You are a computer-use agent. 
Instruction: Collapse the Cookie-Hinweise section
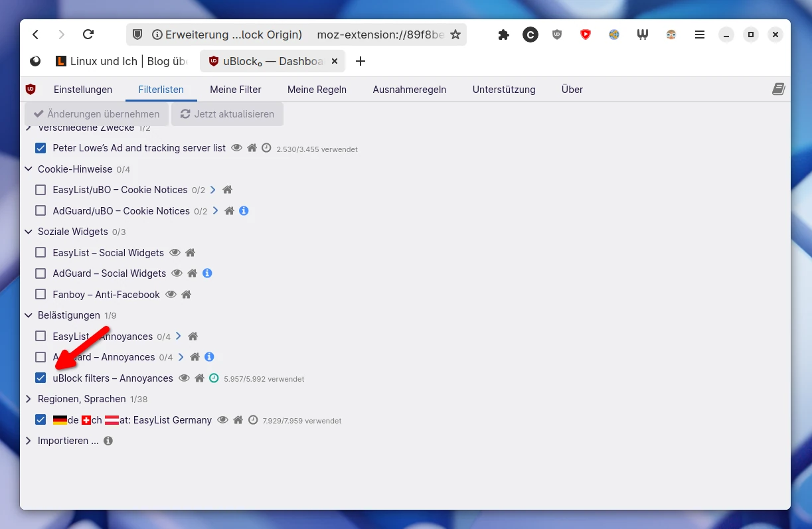tap(29, 169)
